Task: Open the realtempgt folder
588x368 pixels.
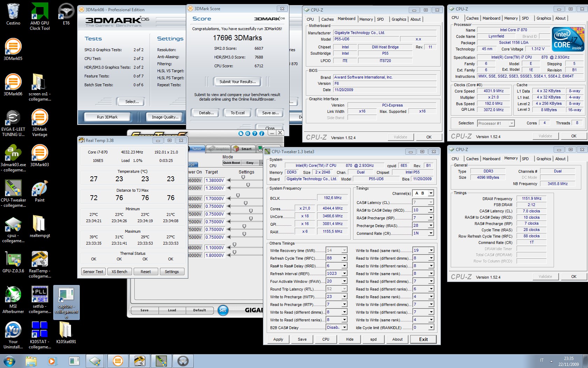Action: click(x=40, y=226)
